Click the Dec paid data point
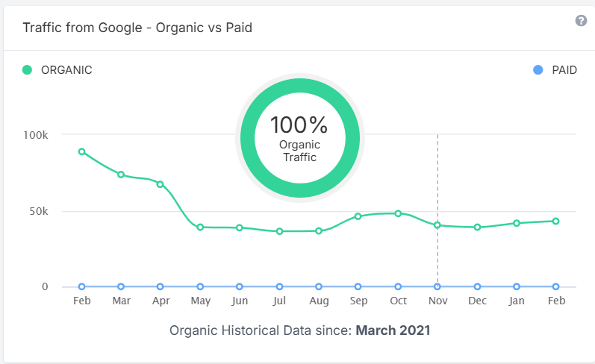 click(x=477, y=286)
